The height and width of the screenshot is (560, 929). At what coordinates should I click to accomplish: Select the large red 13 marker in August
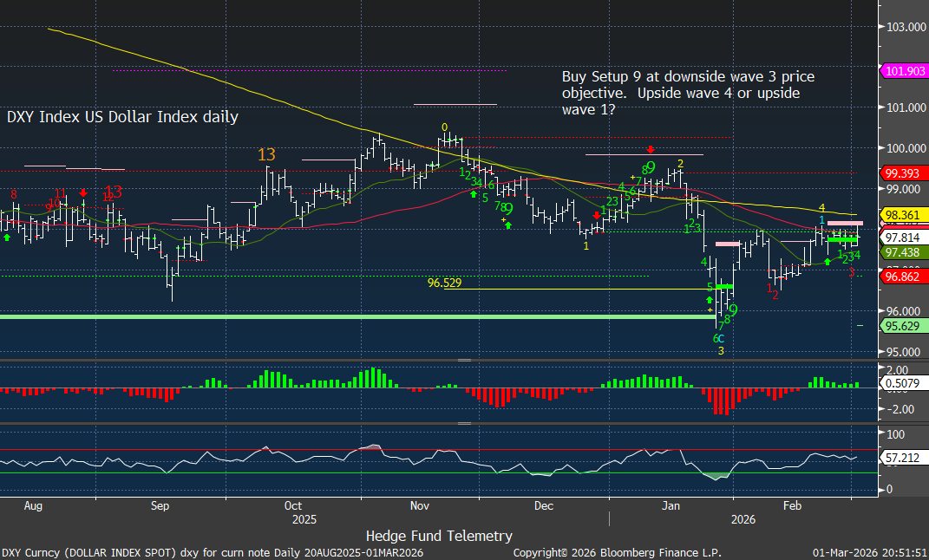coord(113,192)
